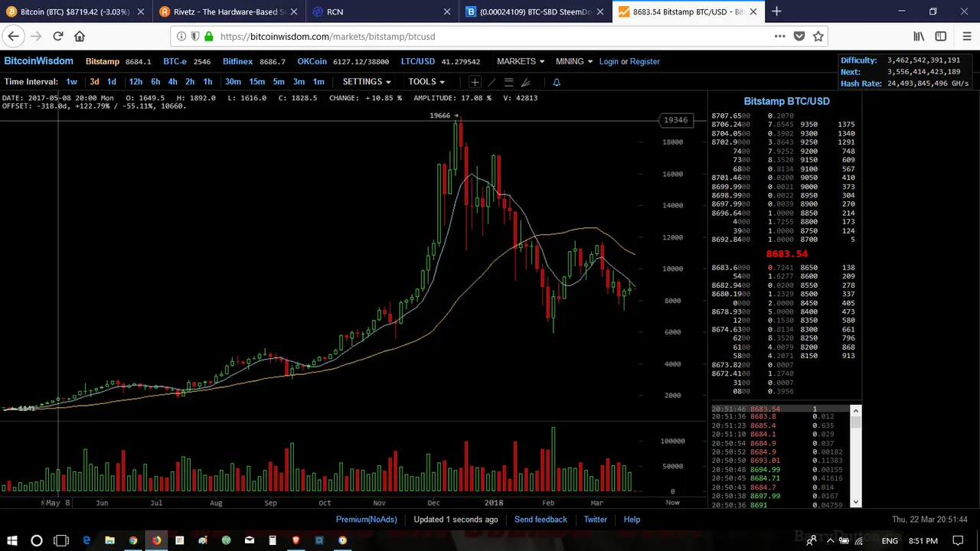The image size is (980, 551).
Task: Select the crosshair cursor tool
Action: [475, 82]
